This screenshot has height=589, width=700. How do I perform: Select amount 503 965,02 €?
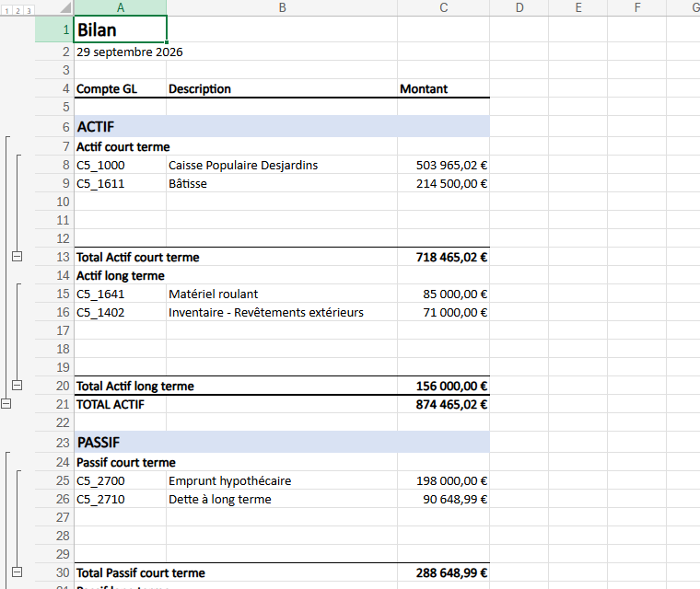point(443,165)
